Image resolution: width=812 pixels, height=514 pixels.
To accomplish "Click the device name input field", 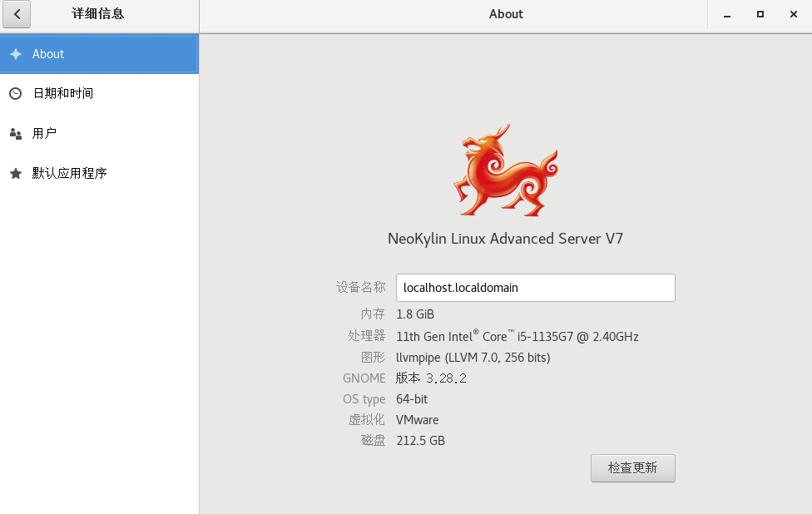I will pos(536,288).
